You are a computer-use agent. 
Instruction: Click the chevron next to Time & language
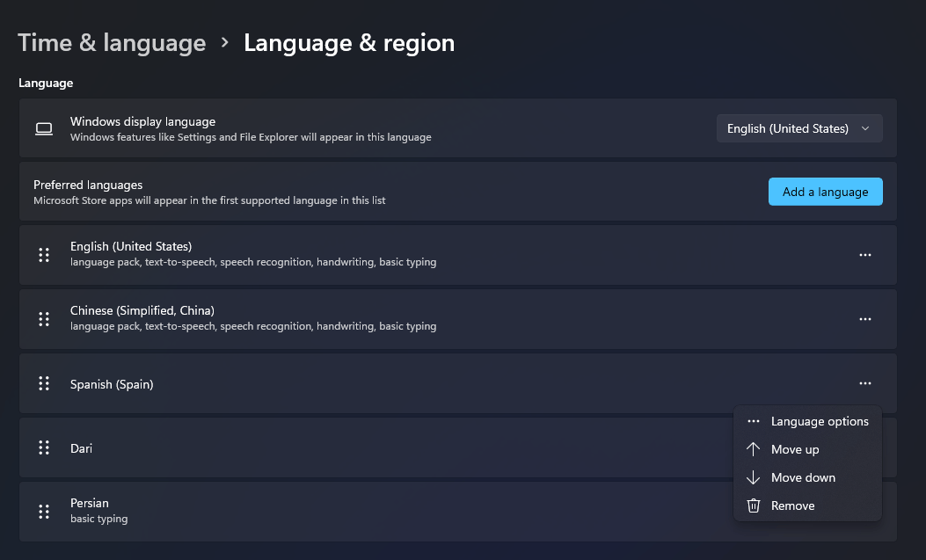click(225, 42)
